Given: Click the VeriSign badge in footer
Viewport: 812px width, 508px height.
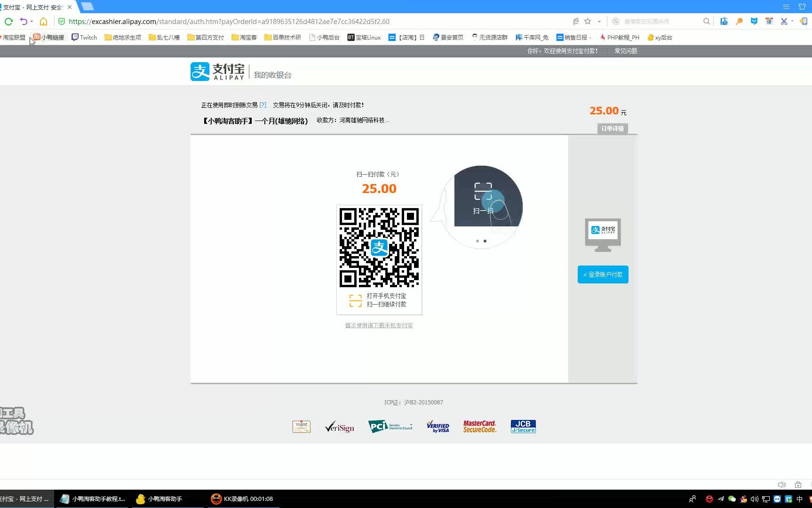Looking at the screenshot, I should tap(340, 427).
